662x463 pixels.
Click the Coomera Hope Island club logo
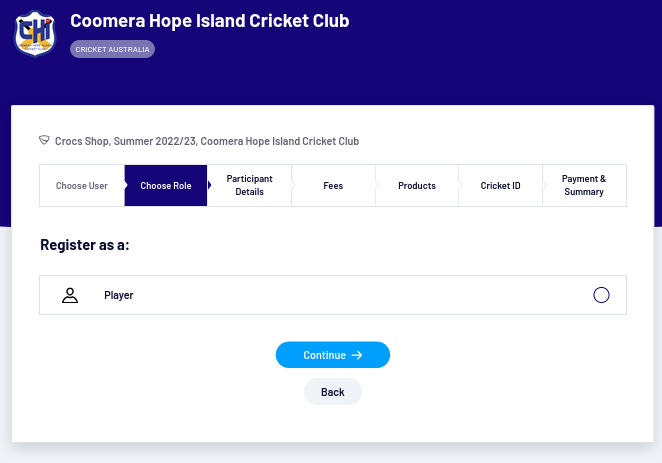pos(35,34)
